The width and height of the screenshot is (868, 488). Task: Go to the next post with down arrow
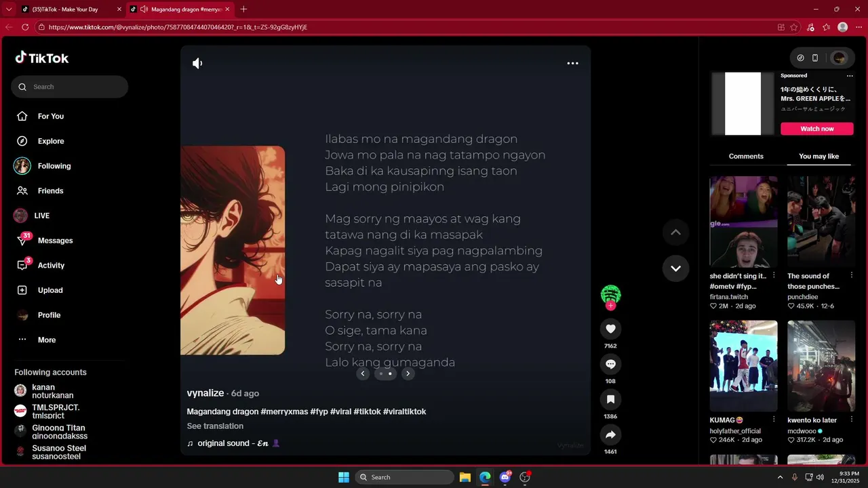(x=675, y=268)
